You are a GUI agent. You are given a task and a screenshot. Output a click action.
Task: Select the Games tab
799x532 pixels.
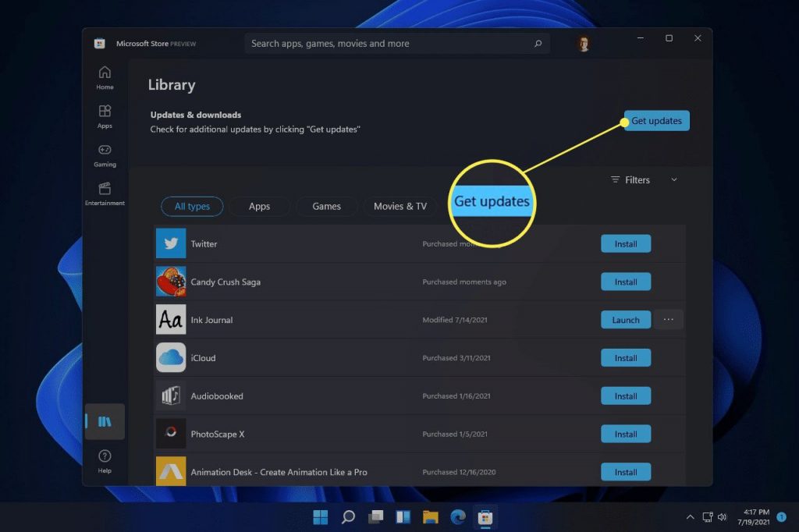click(x=326, y=206)
